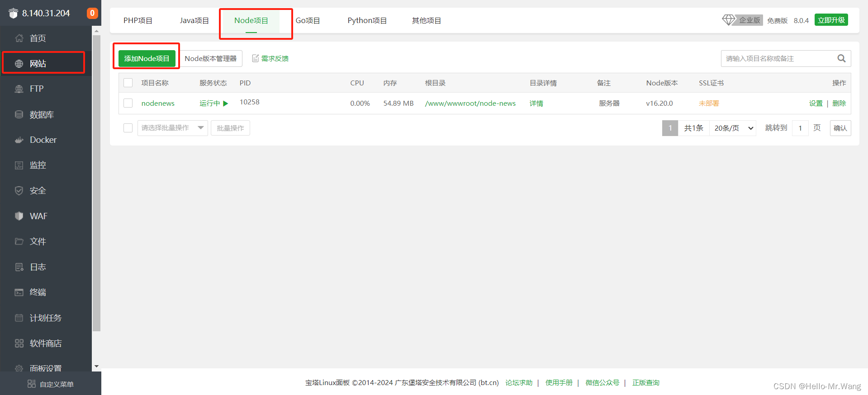Screen dimensions: 868x395
Task: Open the 正版查询 footer link
Action: [x=646, y=382]
